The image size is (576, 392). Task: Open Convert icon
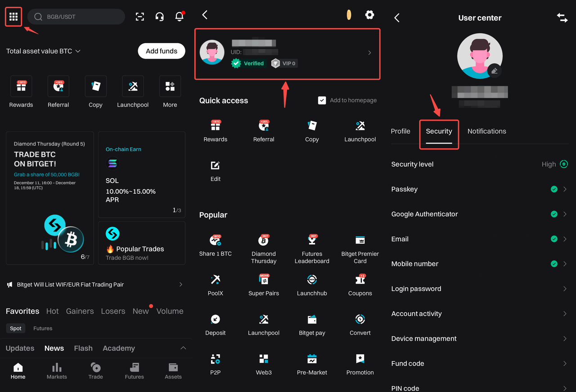[x=360, y=320]
